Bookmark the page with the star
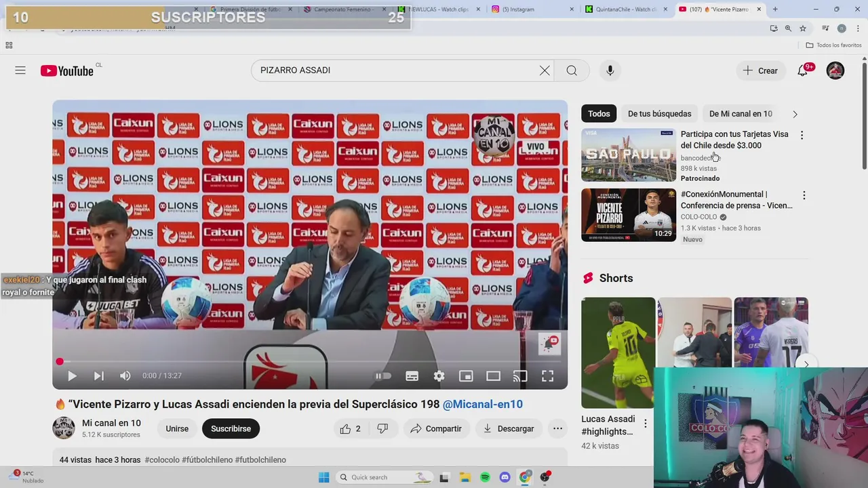 pyautogui.click(x=803, y=28)
